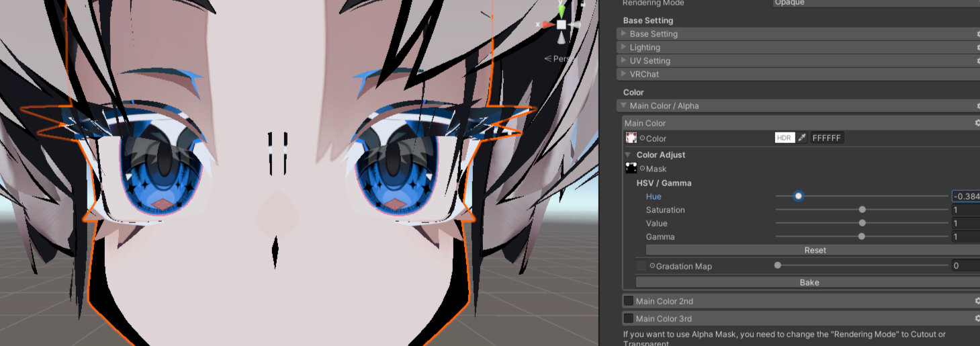Click the Mask texture thumbnail
The image size is (980, 346).
pyautogui.click(x=631, y=168)
